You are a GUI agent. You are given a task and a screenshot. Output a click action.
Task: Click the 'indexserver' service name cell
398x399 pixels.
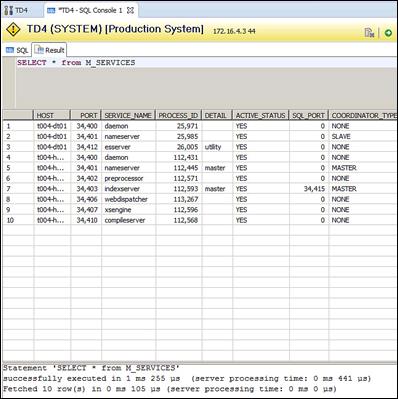pos(128,189)
